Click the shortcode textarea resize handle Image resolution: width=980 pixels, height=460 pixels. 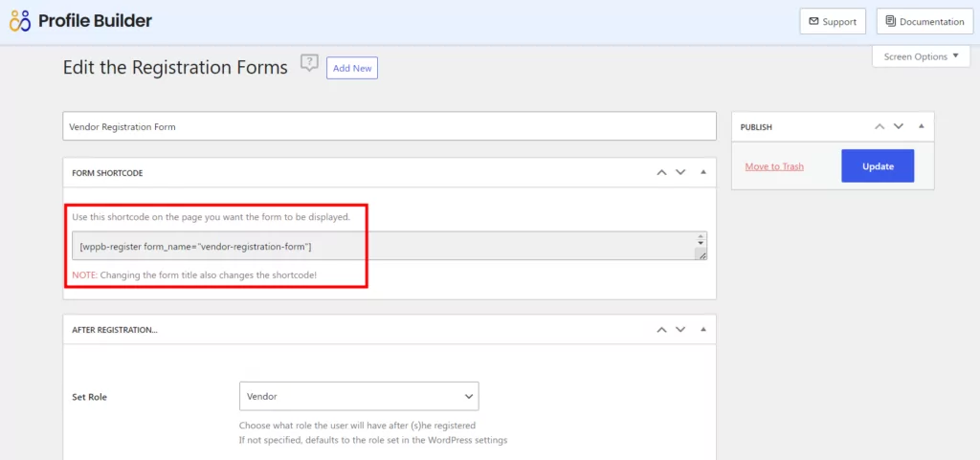[x=702, y=254]
